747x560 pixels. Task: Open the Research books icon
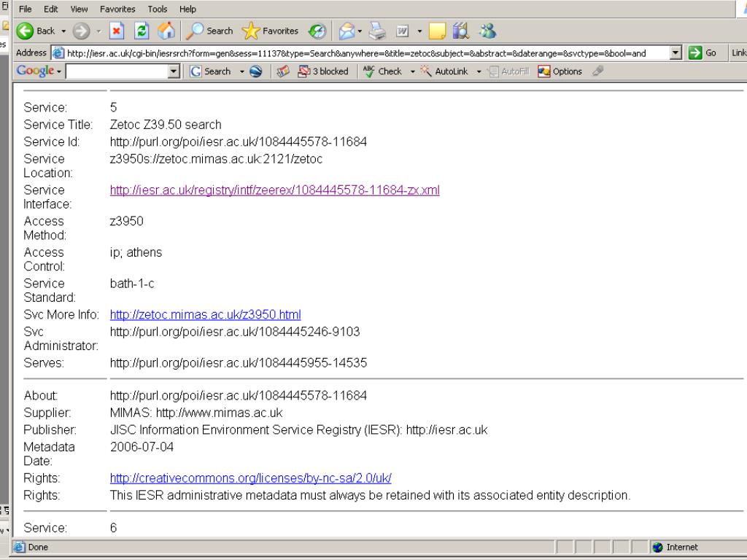(x=461, y=31)
